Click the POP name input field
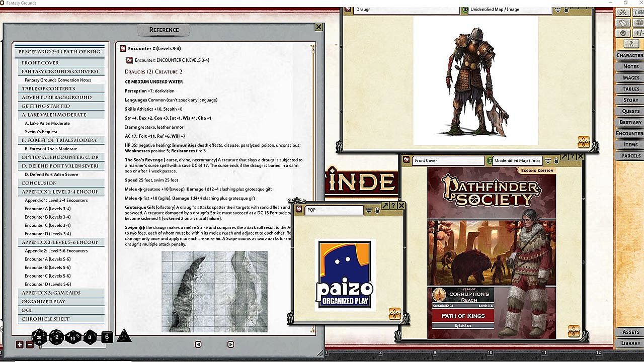 coord(333,210)
